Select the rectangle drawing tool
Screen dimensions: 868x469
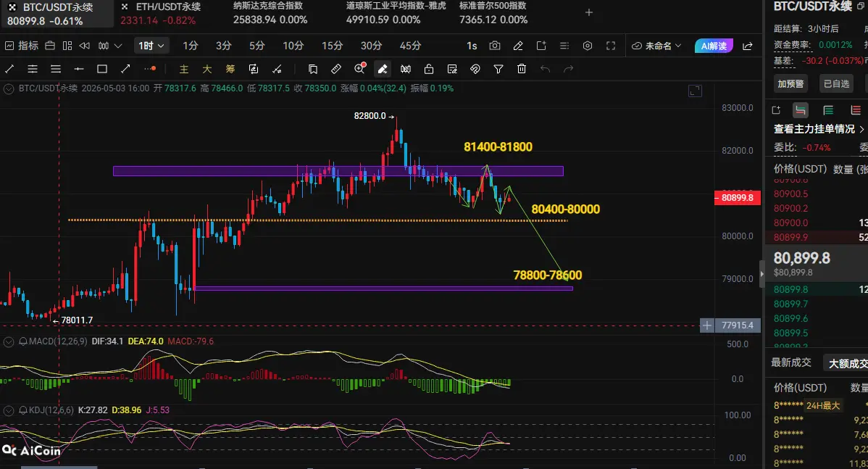pos(102,69)
